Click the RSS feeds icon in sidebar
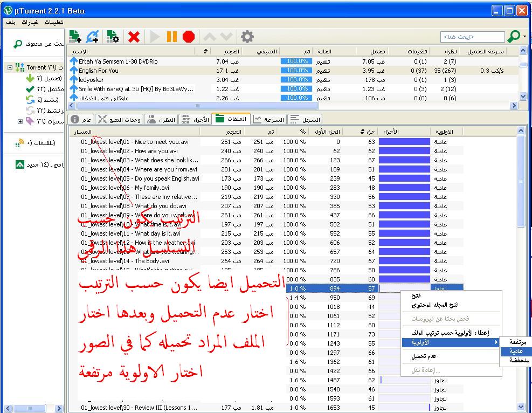This screenshot has width=532, height=413. point(20,143)
